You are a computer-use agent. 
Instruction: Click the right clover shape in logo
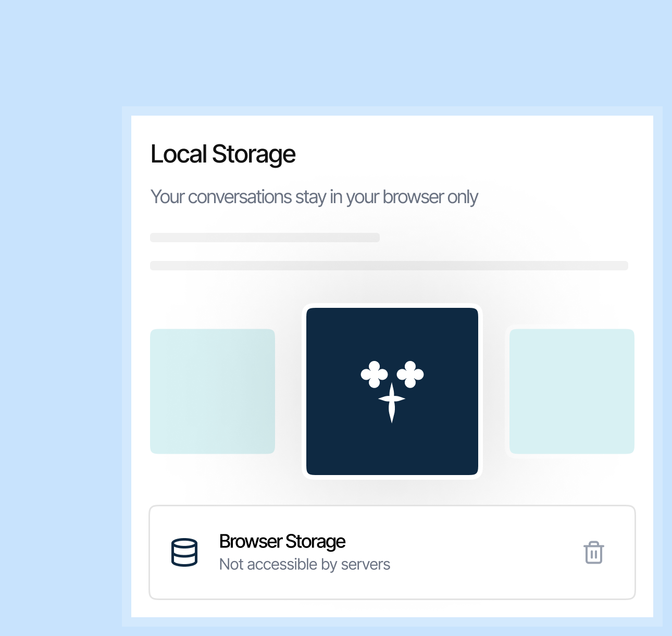(x=410, y=374)
